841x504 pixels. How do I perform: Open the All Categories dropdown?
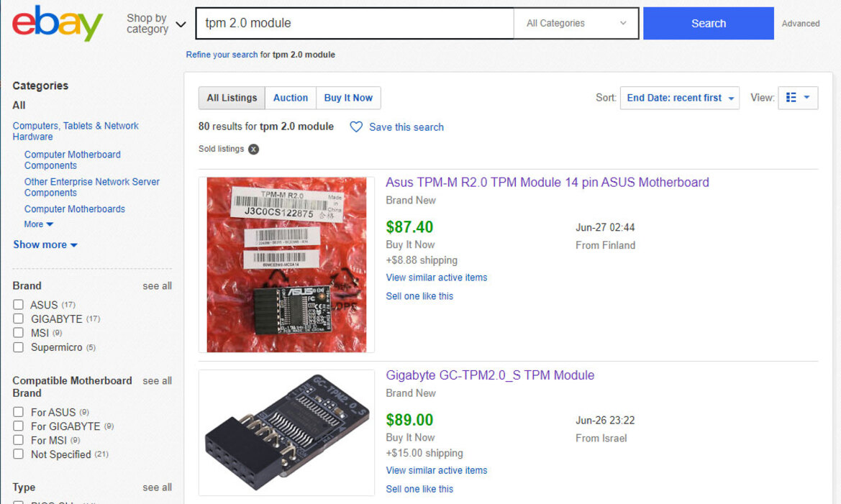575,22
